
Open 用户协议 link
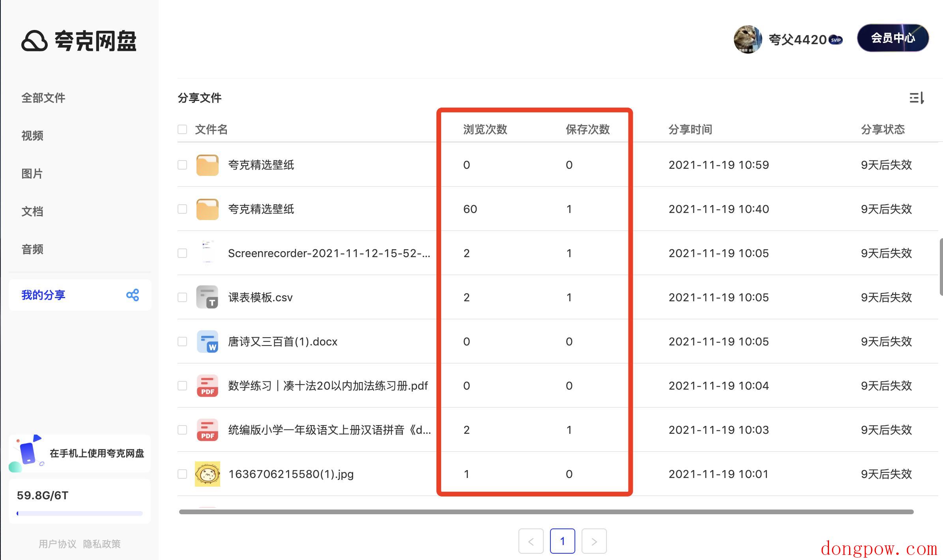pos(58,544)
